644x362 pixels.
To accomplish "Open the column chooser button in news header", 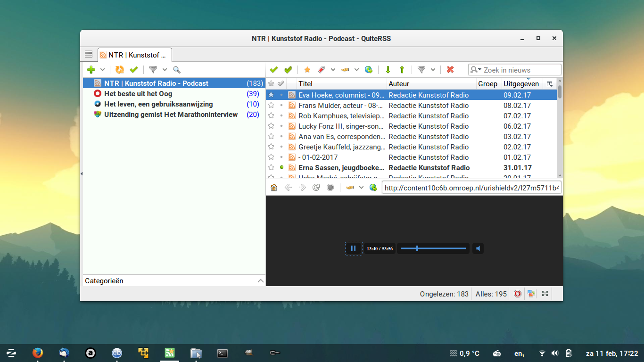I will (x=549, y=84).
